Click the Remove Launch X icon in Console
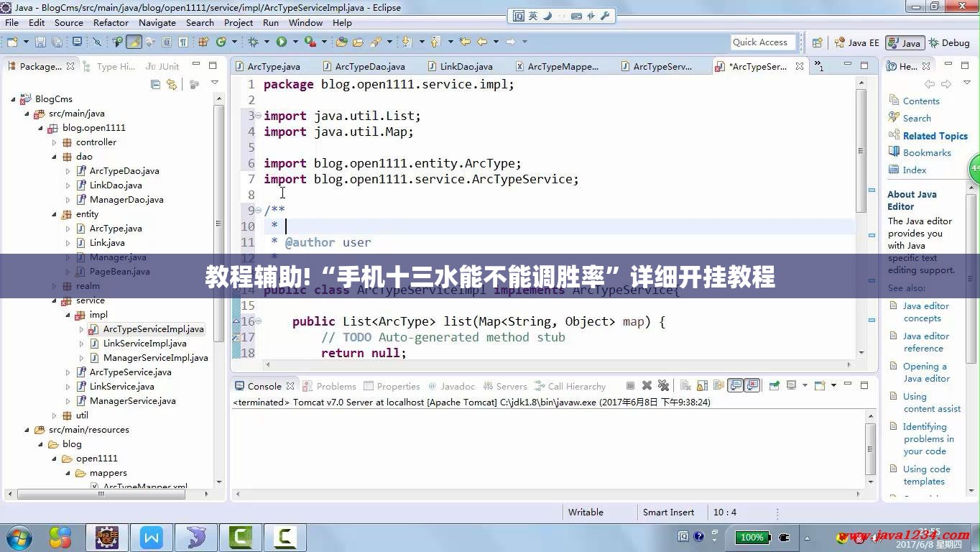 click(x=647, y=386)
